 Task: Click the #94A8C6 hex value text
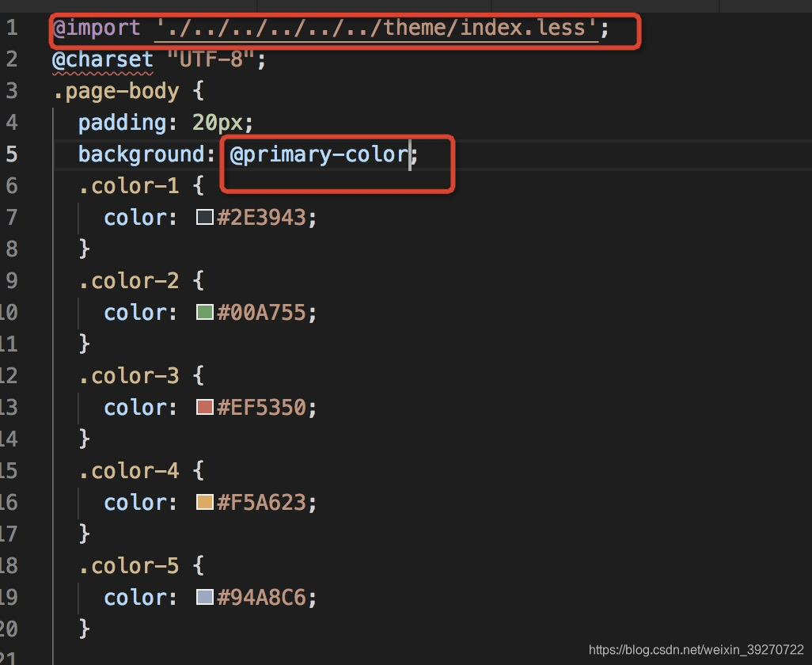click(x=261, y=597)
